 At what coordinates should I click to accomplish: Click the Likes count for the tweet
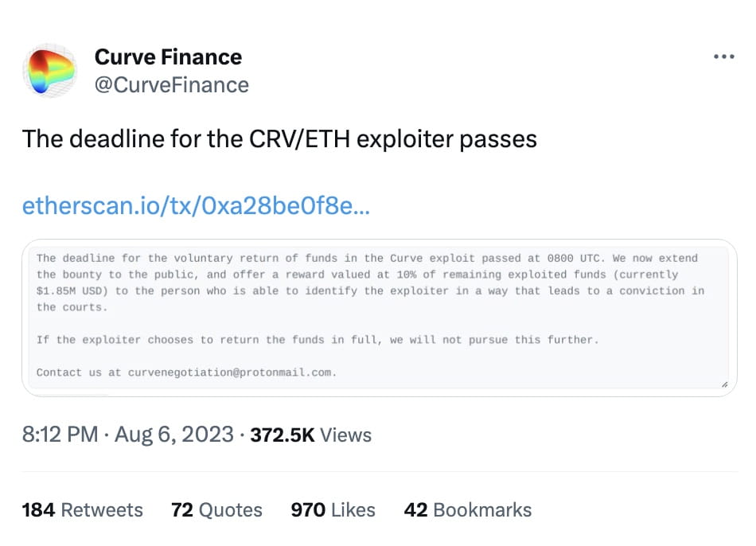(333, 509)
